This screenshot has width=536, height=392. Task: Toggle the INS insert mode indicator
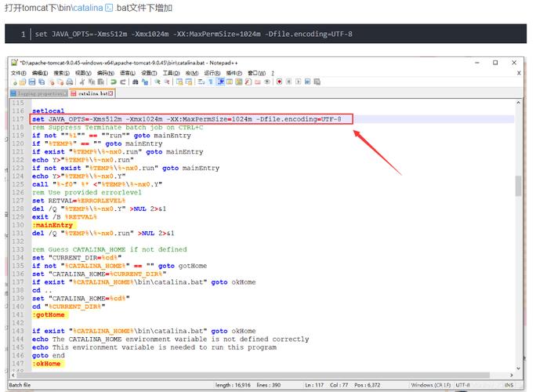tap(509, 385)
